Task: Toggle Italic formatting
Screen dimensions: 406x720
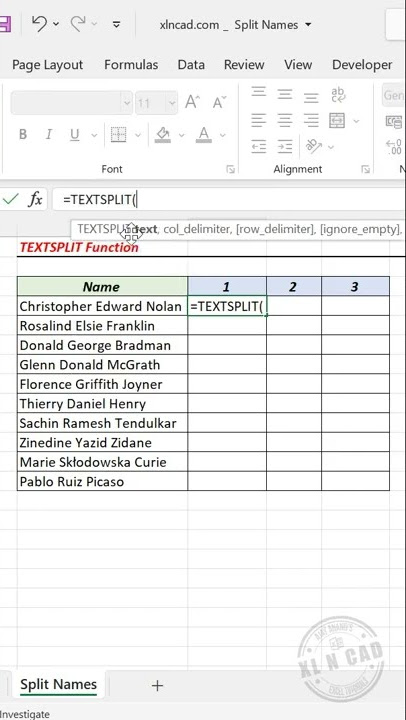Action: click(49, 135)
